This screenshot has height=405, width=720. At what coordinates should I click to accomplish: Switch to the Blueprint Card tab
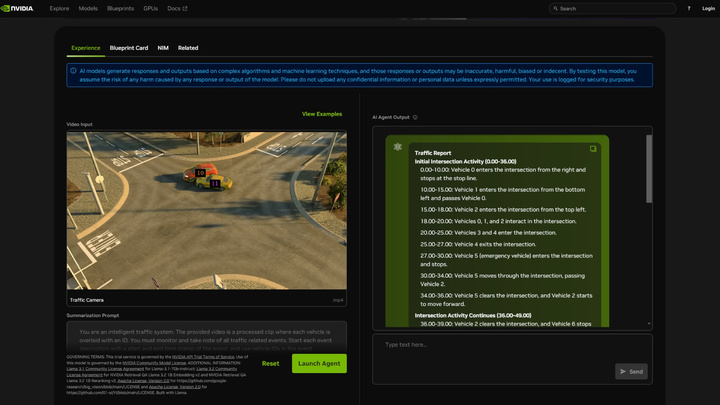point(129,48)
